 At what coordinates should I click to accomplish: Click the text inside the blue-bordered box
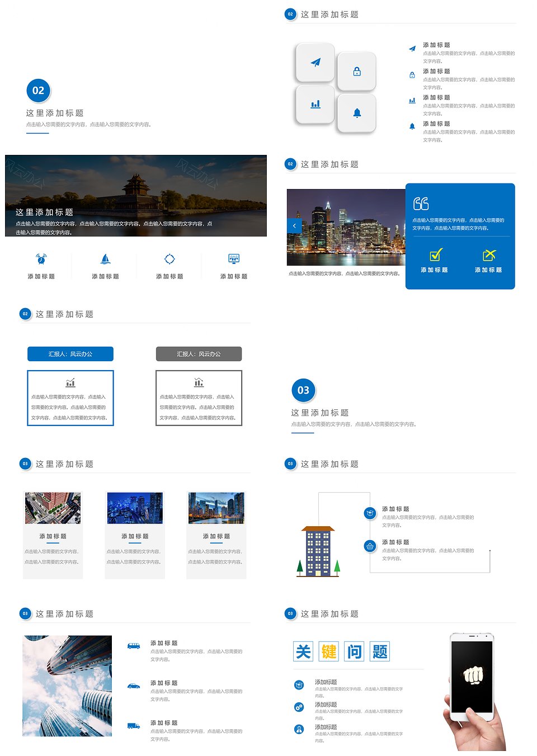(70, 407)
